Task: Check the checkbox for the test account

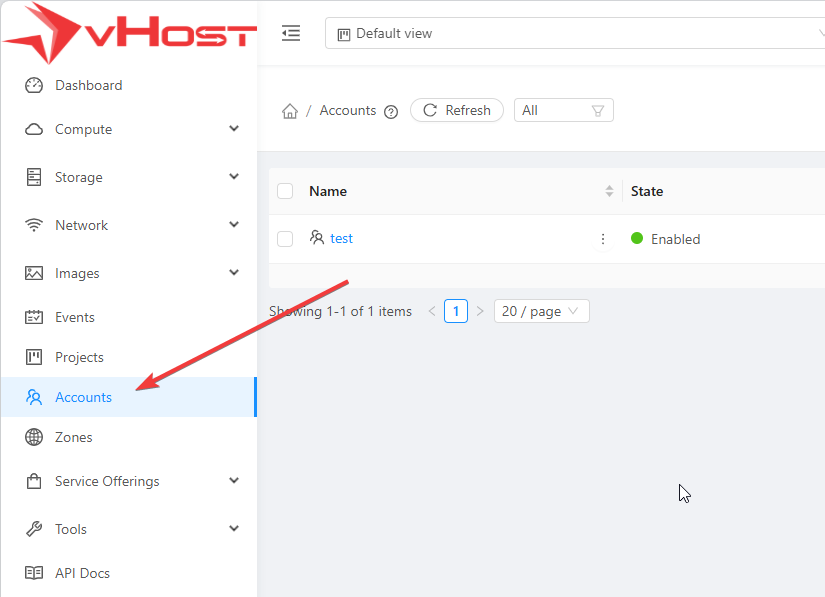Action: coord(285,239)
